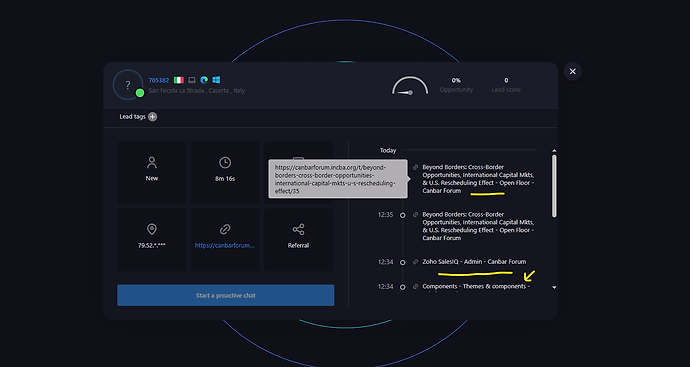Select the Lead score value 0
690x367 pixels.
(506, 81)
